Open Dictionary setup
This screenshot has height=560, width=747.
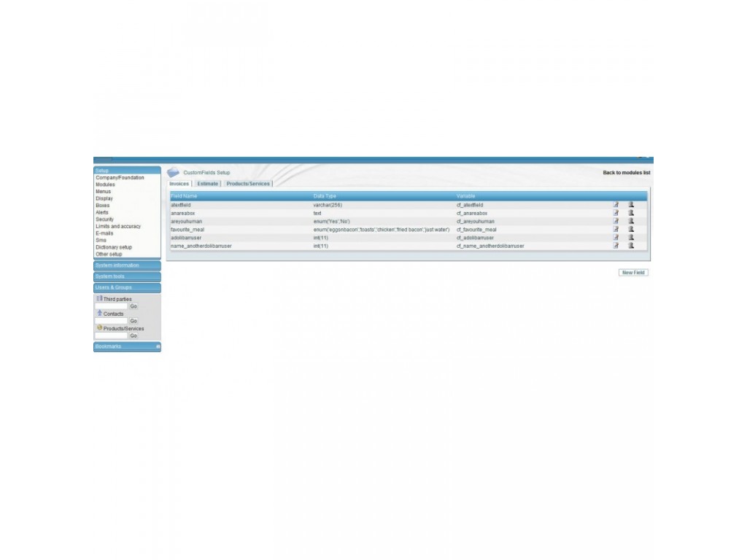pyautogui.click(x=114, y=247)
